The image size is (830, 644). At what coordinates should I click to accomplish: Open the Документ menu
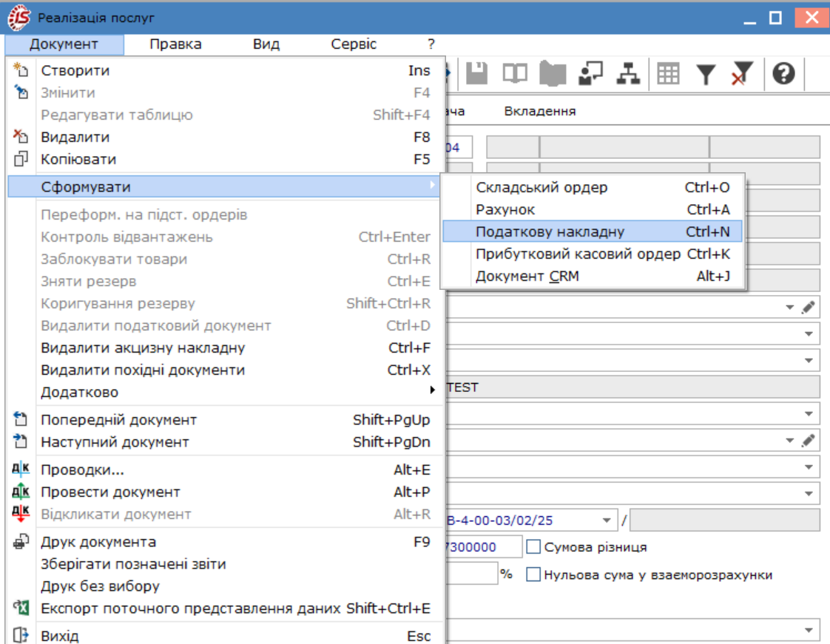click(x=64, y=44)
